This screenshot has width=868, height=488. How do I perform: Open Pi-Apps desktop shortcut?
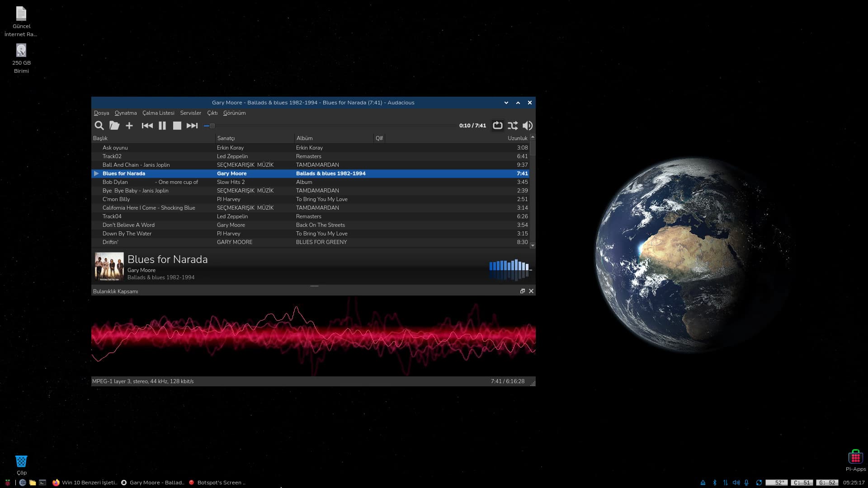click(855, 458)
